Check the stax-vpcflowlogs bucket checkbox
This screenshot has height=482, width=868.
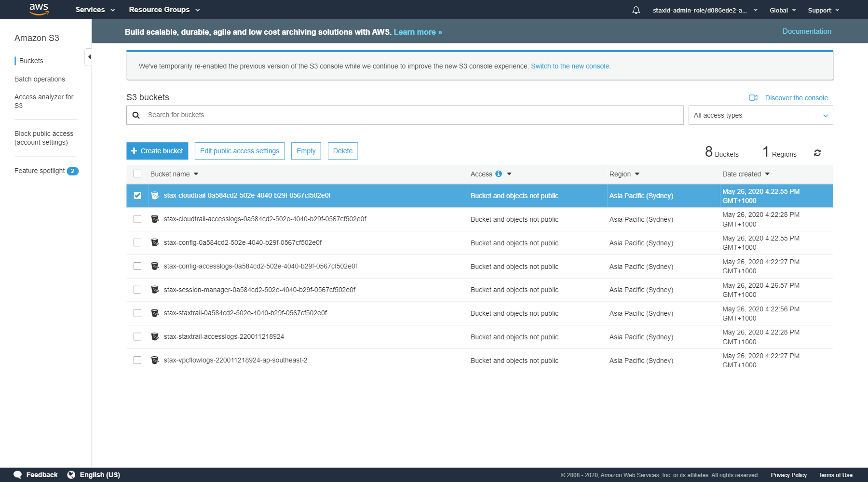[x=137, y=360]
